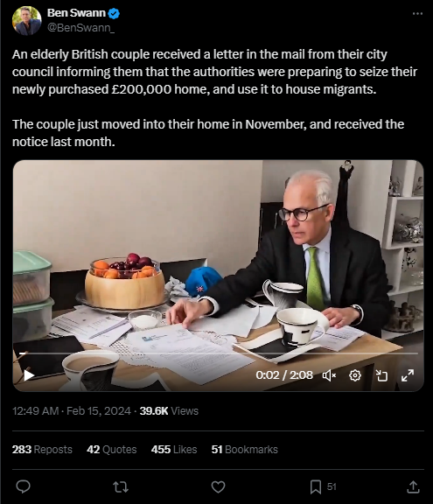Viewport: 433px width, 504px height.
Task: Repost using the retweet arrows icon
Action: coord(121,487)
